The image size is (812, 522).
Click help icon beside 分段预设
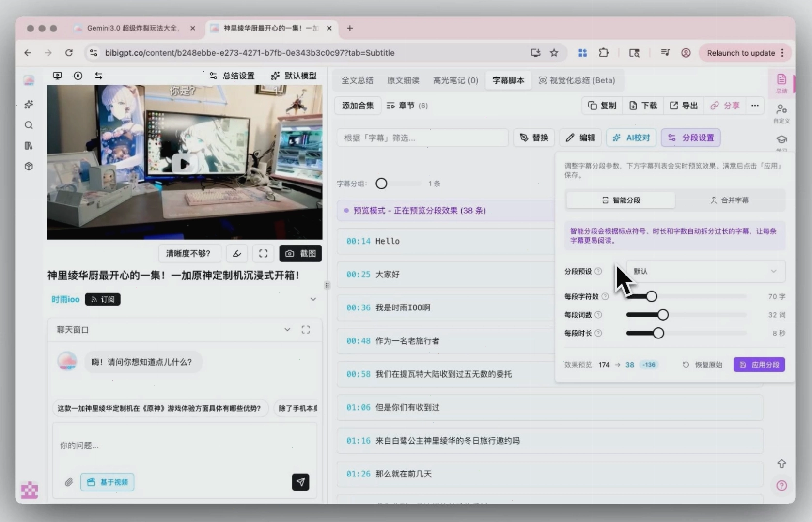[x=598, y=271]
